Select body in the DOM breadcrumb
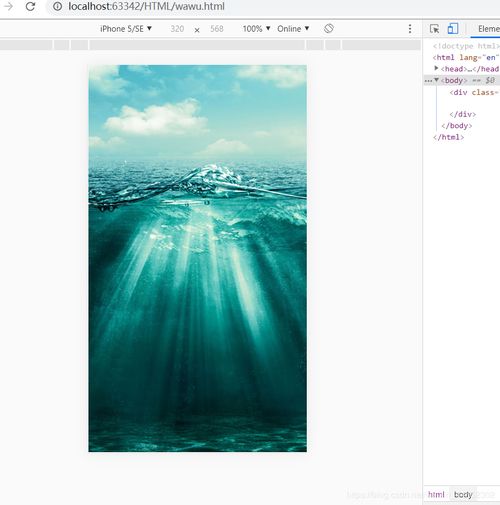This screenshot has height=505, width=500. (x=463, y=494)
